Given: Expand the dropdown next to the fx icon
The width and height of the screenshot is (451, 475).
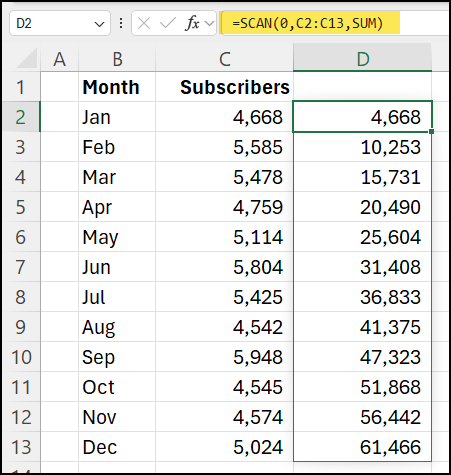Looking at the screenshot, I should pos(209,23).
